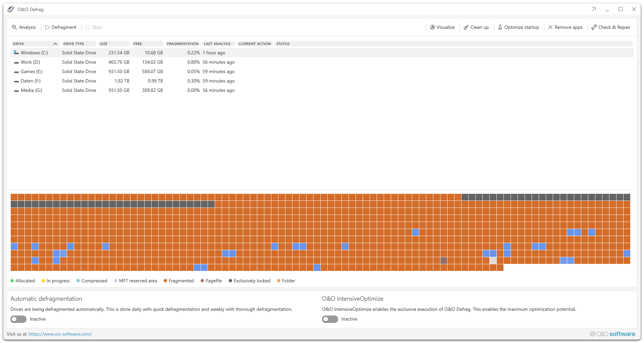Sort drives by the Fragmentation column
Viewport: 644px width, 343px height.
click(182, 44)
